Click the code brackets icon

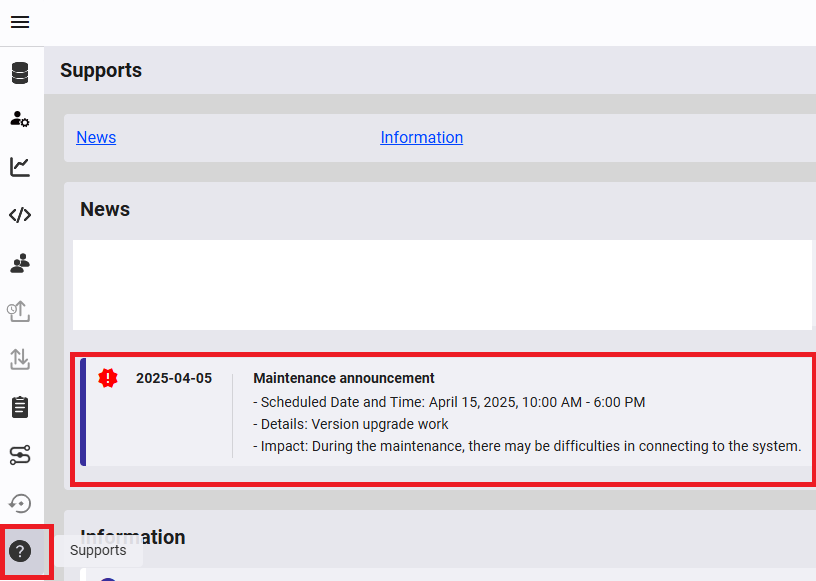(20, 215)
